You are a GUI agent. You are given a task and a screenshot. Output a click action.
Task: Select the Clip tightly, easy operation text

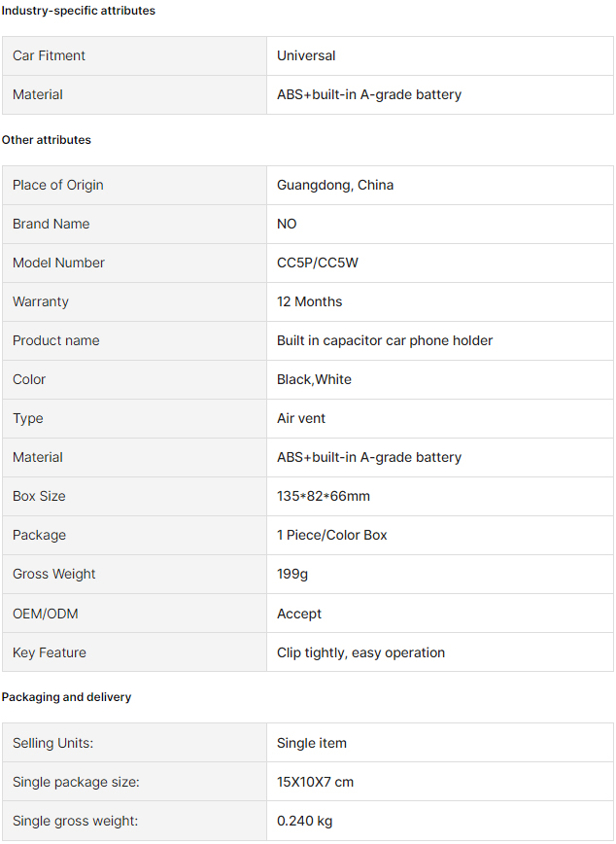click(x=361, y=652)
